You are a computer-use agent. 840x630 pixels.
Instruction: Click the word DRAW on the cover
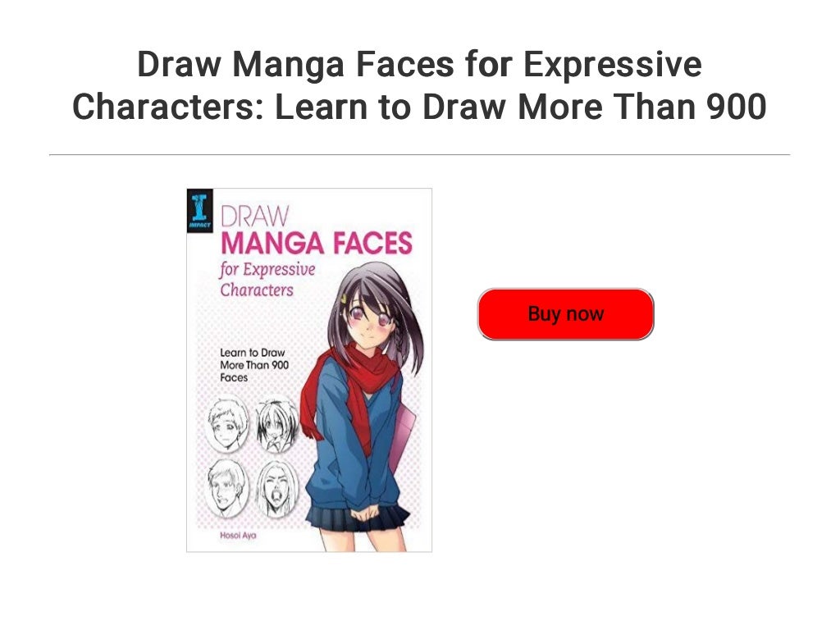(x=254, y=216)
